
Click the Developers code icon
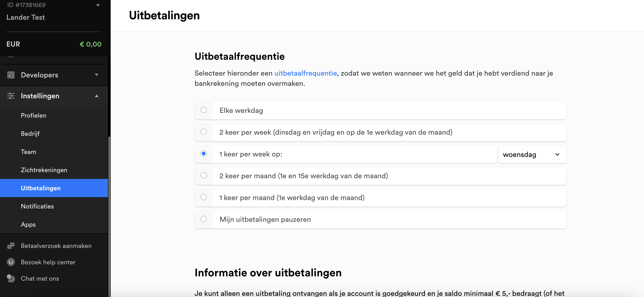(x=11, y=75)
